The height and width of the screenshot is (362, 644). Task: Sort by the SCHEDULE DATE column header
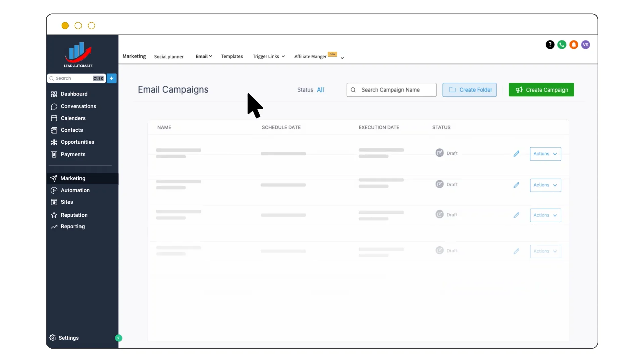tap(281, 127)
